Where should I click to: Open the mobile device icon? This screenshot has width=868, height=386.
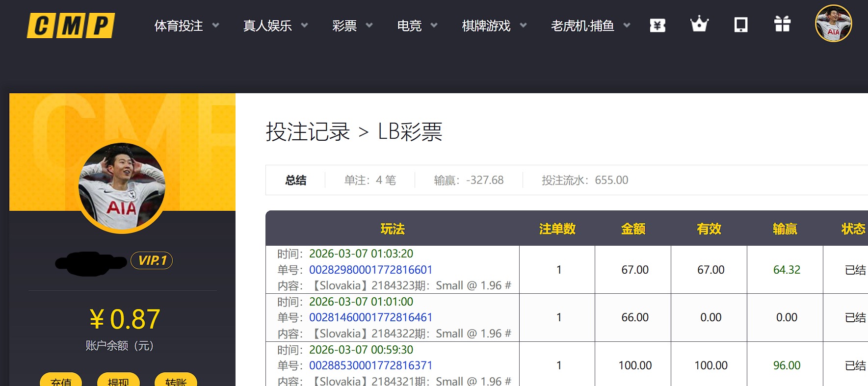coord(740,25)
